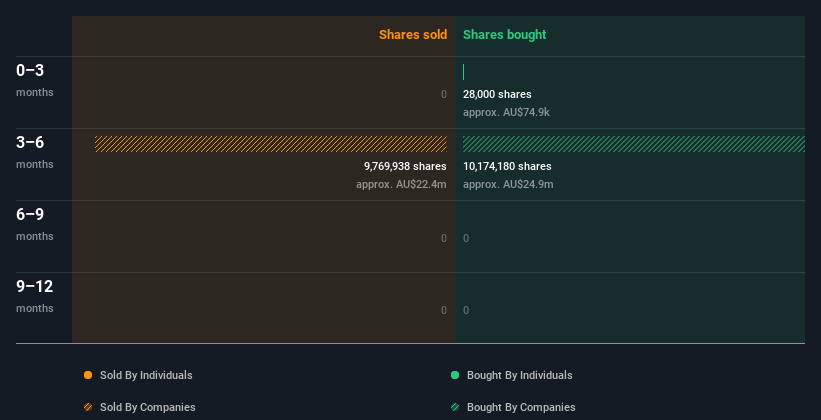Click the zero sold value in 0–3 months row
Viewport: 821px width, 420px height.
pyautogui.click(x=444, y=94)
